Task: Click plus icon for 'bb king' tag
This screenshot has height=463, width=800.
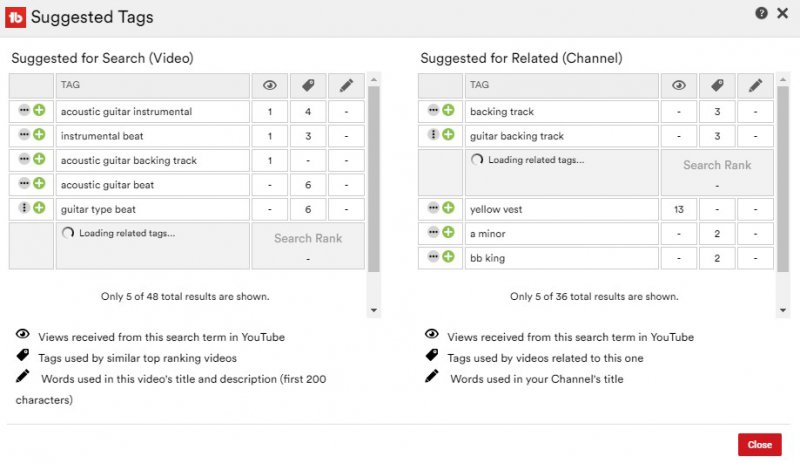Action: [x=448, y=257]
